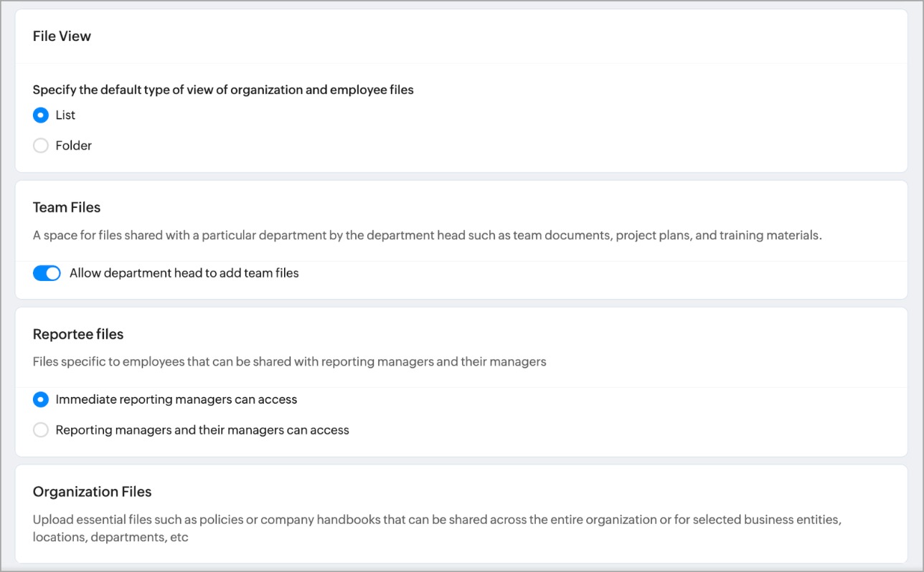Select the List view radio button
This screenshot has width=924, height=572.
tap(41, 115)
